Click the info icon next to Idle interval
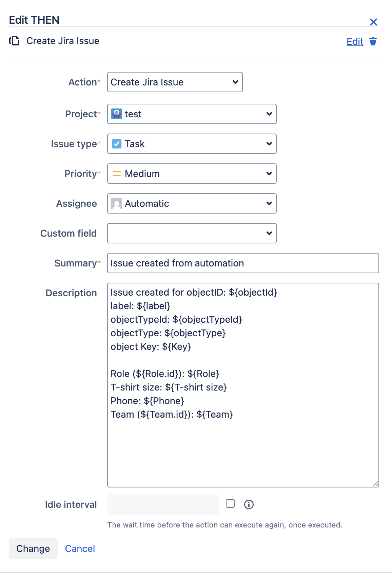Image resolution: width=392 pixels, height=579 pixels. click(249, 504)
